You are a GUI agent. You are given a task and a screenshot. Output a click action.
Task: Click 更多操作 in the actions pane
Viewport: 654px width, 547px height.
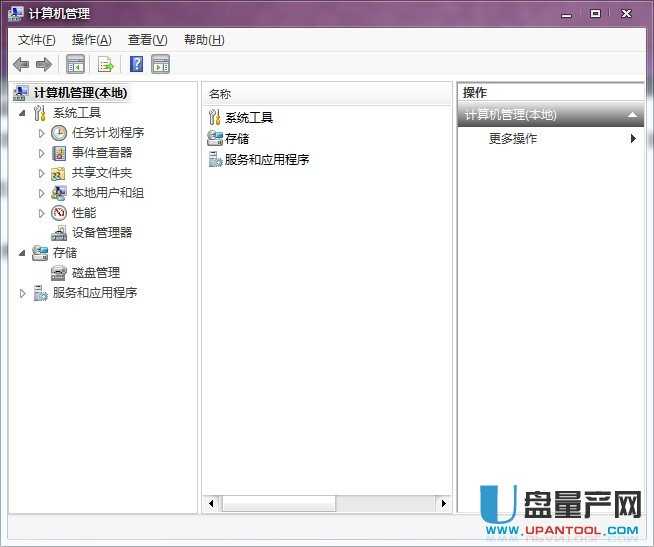[x=513, y=139]
